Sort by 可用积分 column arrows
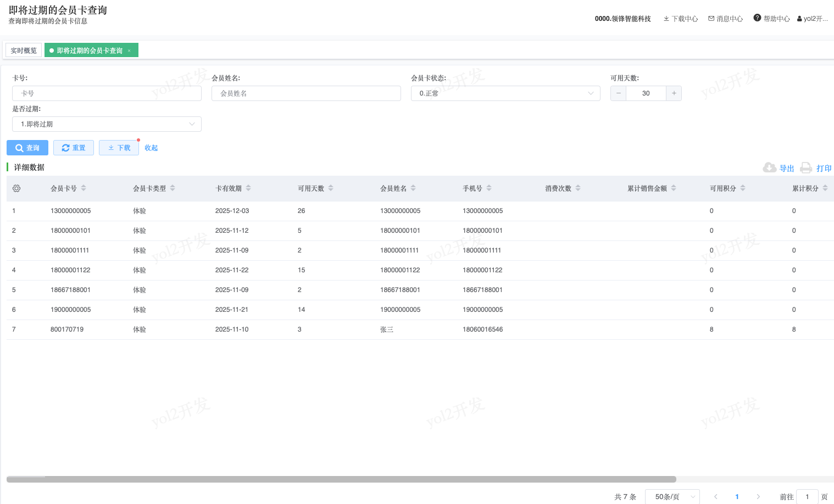 [x=743, y=188]
